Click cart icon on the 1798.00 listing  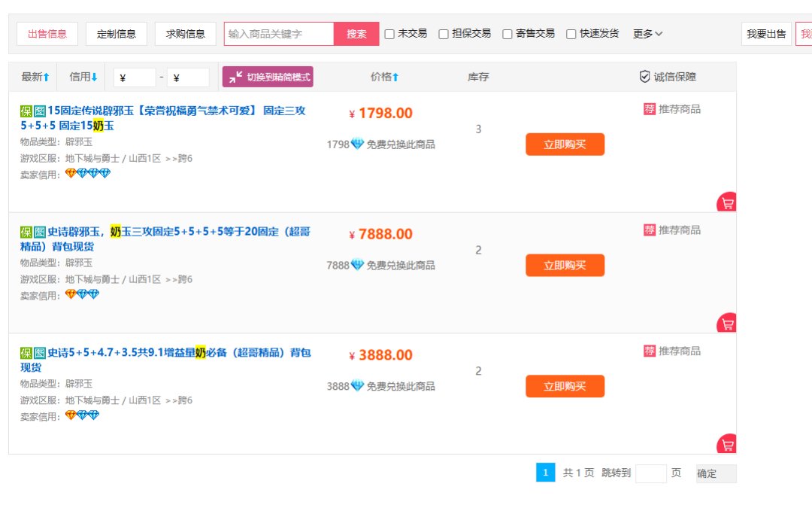coord(727,203)
